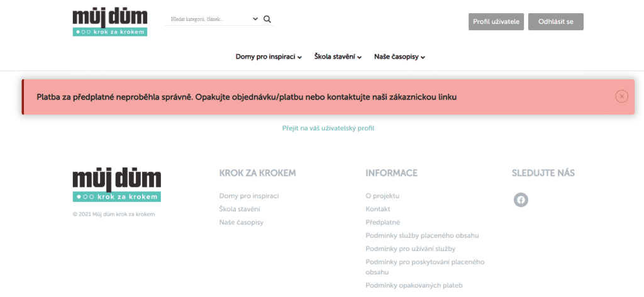Follow the Přejít na váš uživatelský profil link
This screenshot has height=297, width=644.
pyautogui.click(x=328, y=128)
